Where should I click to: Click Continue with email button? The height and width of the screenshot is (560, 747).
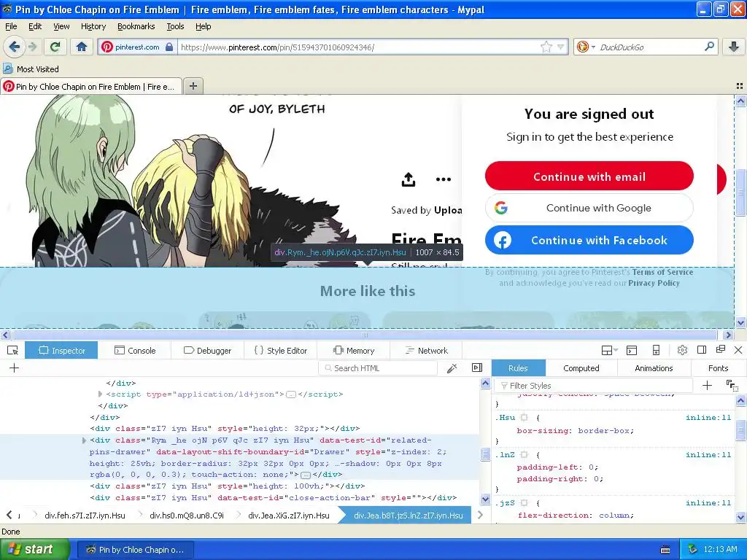[589, 176]
